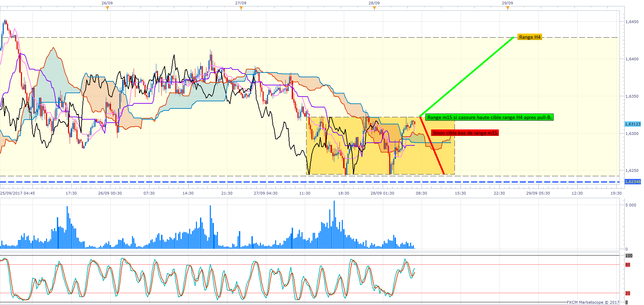
Task: Click the 08:30 time axis label
Action: (x=421, y=193)
